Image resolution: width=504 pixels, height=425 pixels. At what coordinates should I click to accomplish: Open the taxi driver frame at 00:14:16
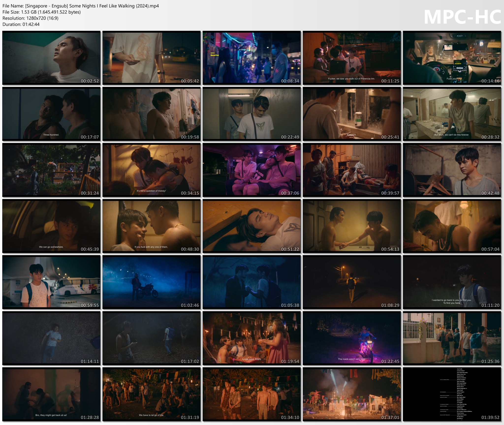click(452, 58)
